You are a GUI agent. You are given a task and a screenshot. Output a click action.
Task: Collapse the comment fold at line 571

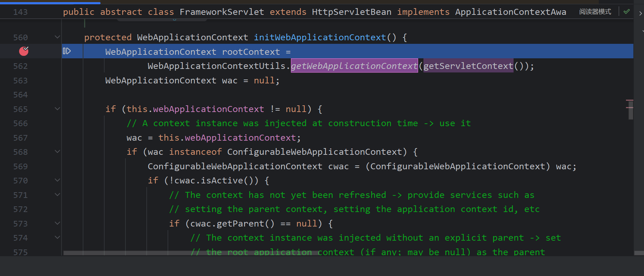click(57, 195)
